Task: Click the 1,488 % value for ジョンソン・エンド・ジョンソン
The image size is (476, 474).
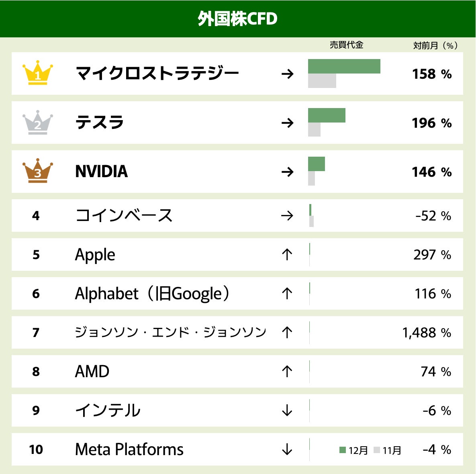Action: coord(427,333)
